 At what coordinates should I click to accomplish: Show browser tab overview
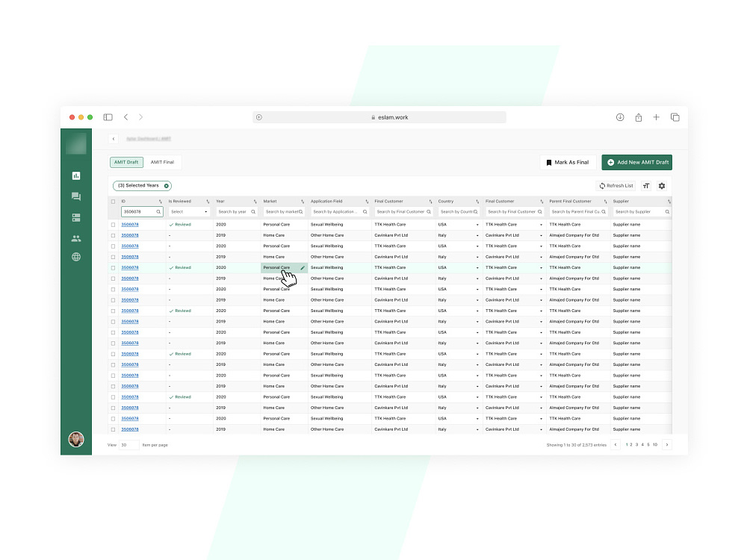[675, 117]
